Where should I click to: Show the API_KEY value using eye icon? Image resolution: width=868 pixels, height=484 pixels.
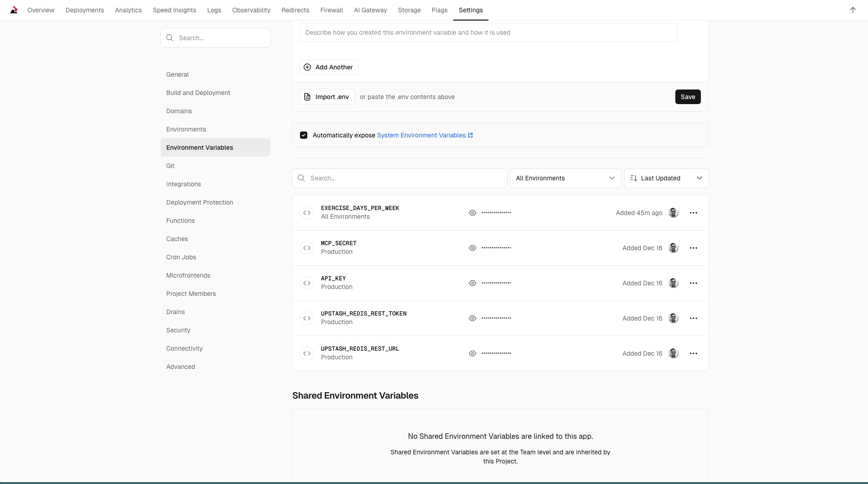click(x=473, y=283)
